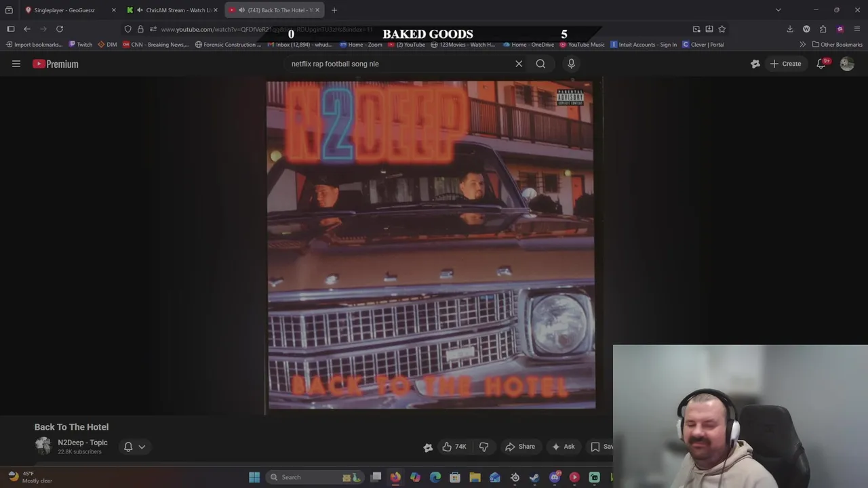The width and height of the screenshot is (868, 488).
Task: Open CNN - Breaking News bookmark
Action: click(x=156, y=45)
